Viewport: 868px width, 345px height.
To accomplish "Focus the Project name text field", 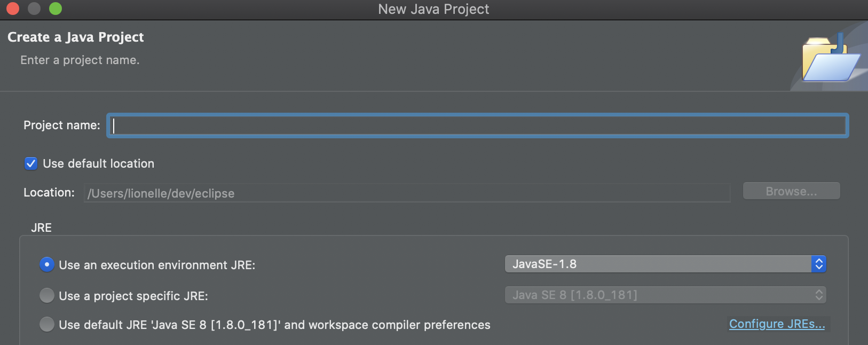I will point(478,126).
